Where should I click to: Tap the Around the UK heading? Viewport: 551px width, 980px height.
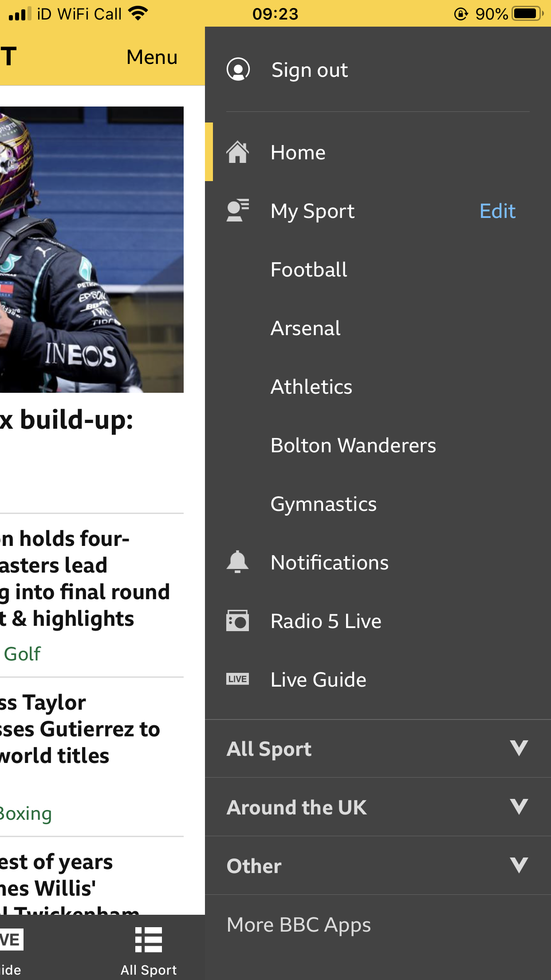[297, 807]
